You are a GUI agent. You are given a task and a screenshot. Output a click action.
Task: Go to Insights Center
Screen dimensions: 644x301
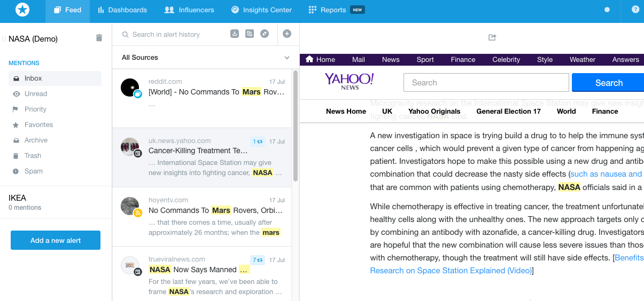[x=261, y=10]
